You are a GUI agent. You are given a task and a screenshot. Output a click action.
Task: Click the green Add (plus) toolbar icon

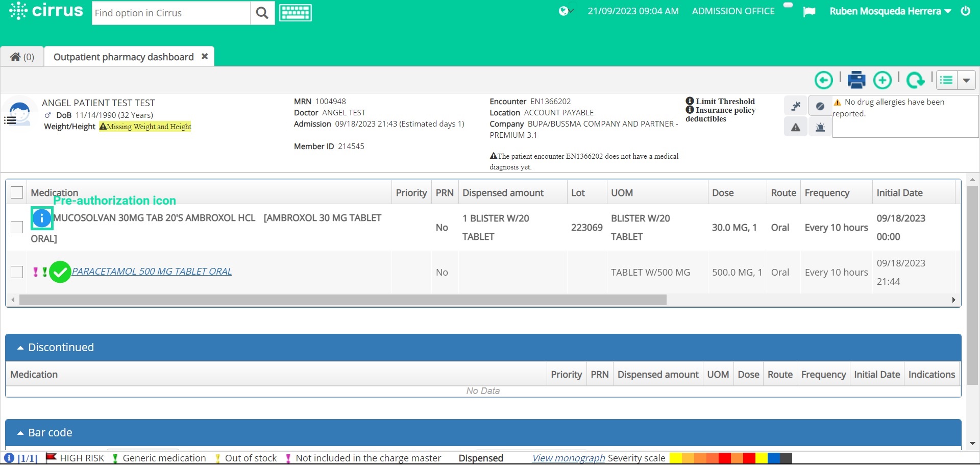883,80
